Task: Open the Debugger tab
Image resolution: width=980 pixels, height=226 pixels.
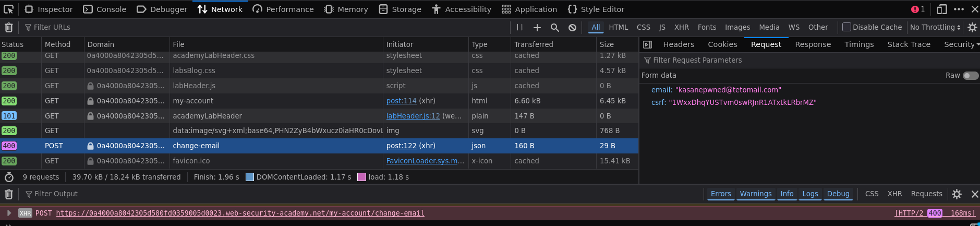Action: (162, 9)
